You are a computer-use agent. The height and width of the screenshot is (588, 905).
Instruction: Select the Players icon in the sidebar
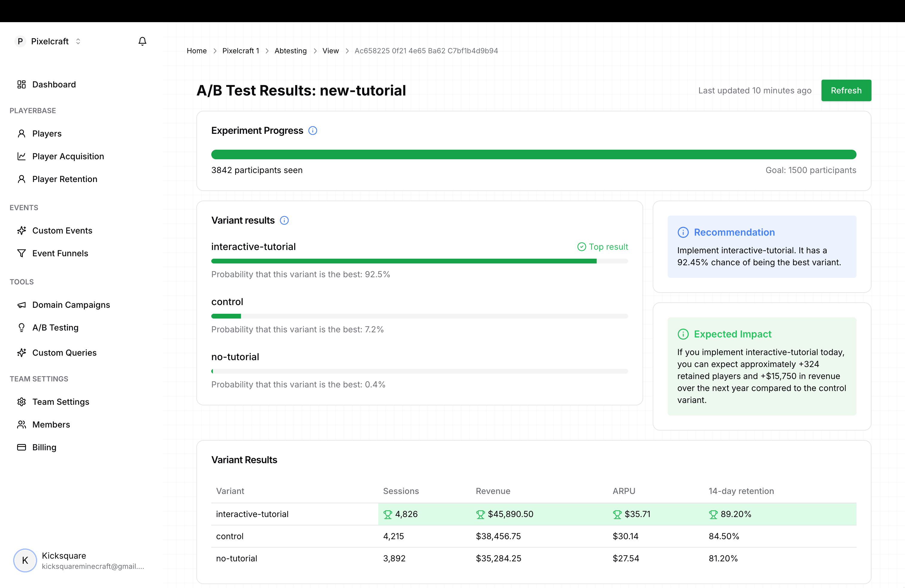[x=22, y=133]
